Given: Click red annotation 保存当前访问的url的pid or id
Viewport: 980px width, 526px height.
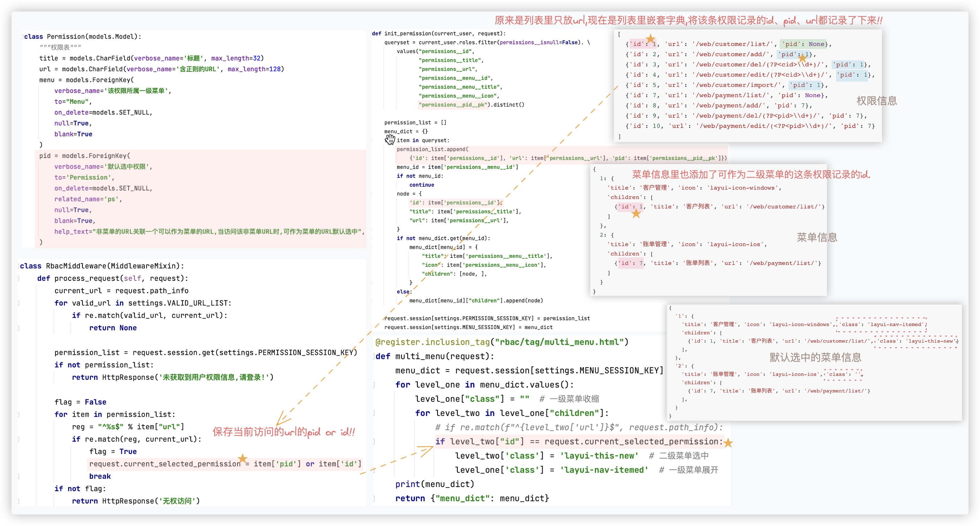Looking at the screenshot, I should click(x=283, y=432).
